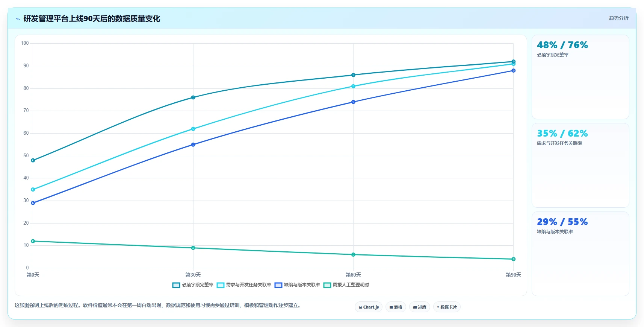Toggle 周报人工整理耗时 series via legend label

point(351,285)
